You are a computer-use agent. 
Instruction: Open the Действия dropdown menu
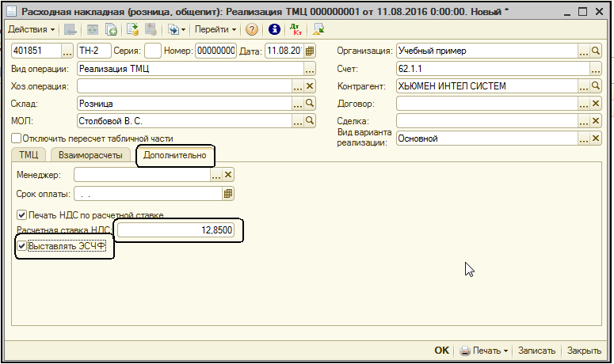[x=32, y=29]
